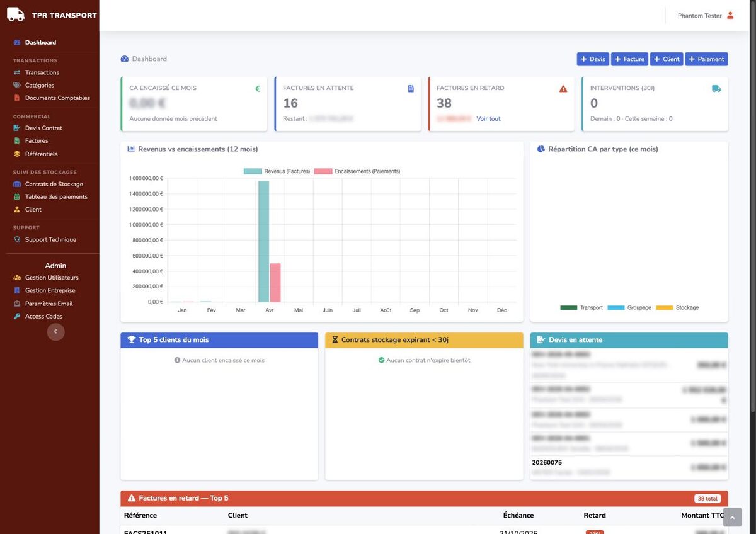Screen dimensions: 756x534
Task: Click the chart icon beside Revenus vs encaissements
Action: [x=131, y=149]
